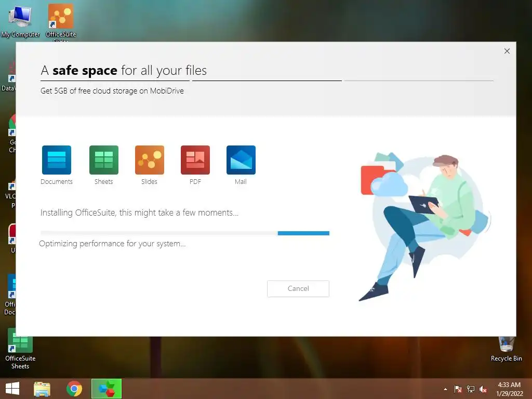
Task: Click the Mail label under the envelope icon
Action: coord(241,181)
